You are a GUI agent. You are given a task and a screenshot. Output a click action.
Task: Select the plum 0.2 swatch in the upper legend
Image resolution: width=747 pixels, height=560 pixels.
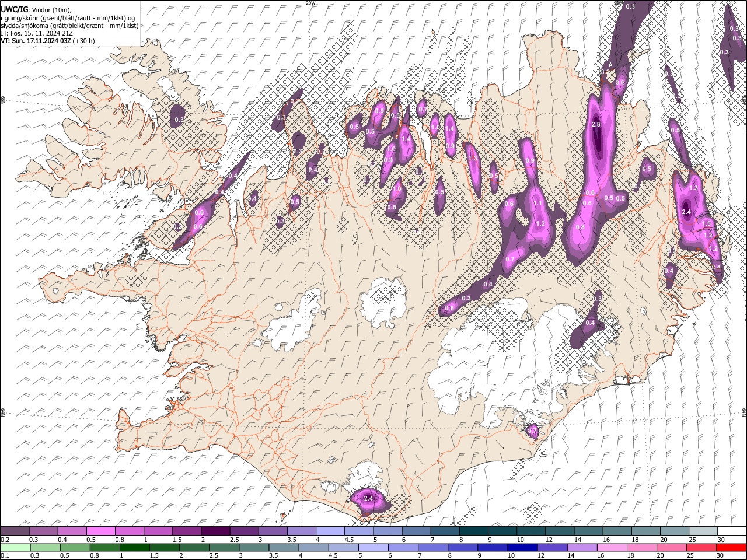click(15, 531)
